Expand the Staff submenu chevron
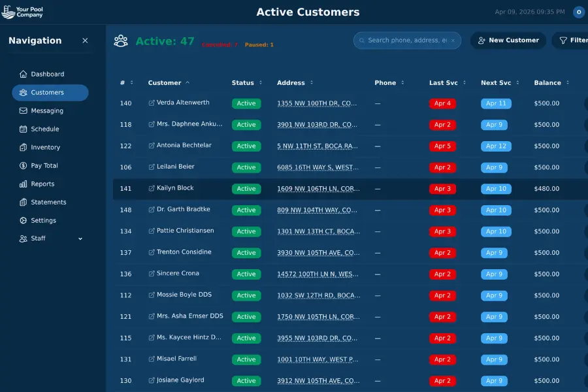This screenshot has height=392, width=588. [80, 238]
